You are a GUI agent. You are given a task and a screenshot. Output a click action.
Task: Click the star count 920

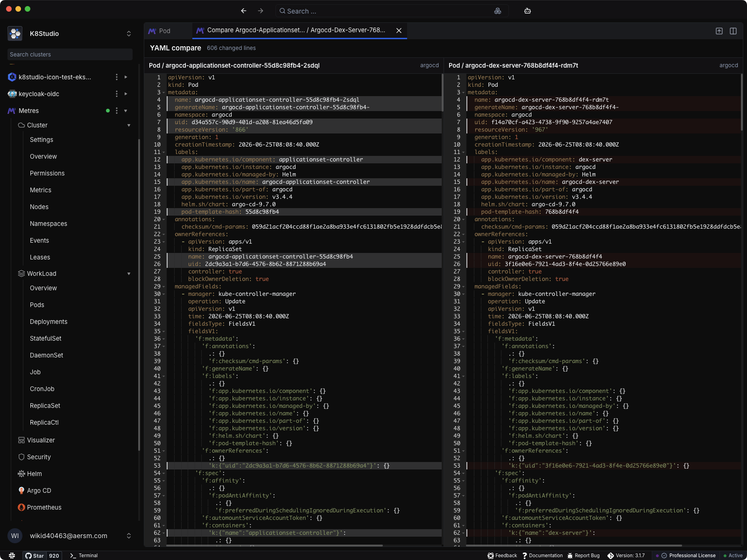pos(54,555)
